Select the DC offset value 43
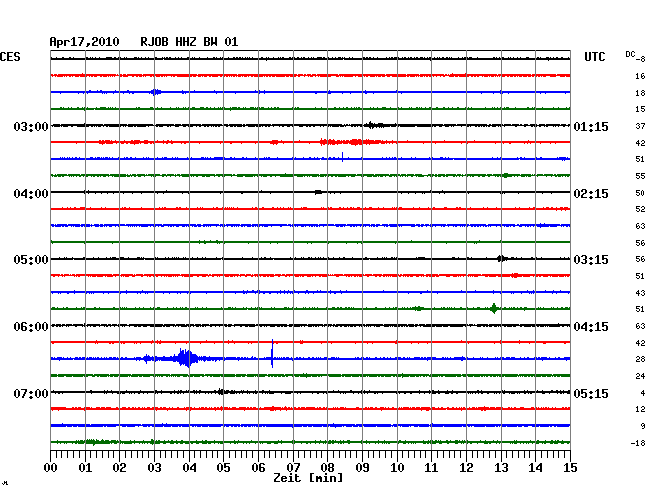Screen dimensions: 650x494 [640, 293]
